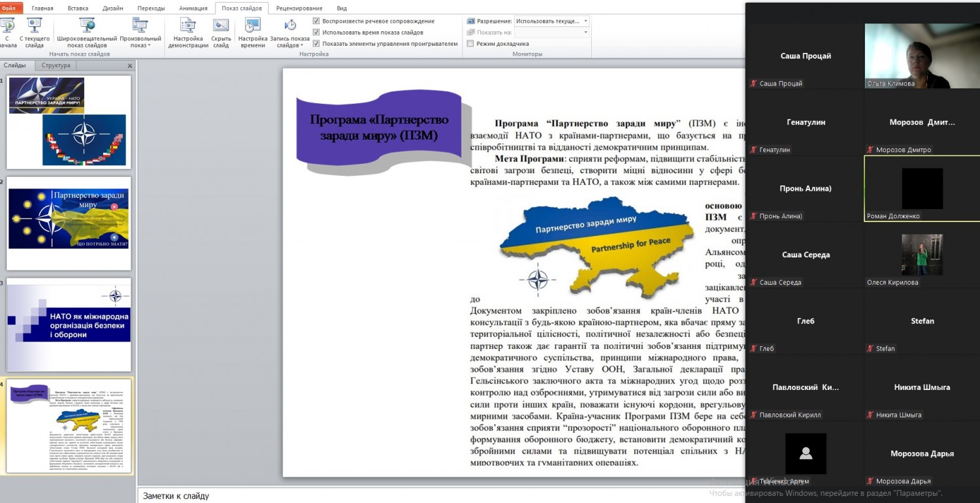This screenshot has width=980, height=503.
Task: Toggle Play Narrations checkbox
Action: tap(316, 21)
